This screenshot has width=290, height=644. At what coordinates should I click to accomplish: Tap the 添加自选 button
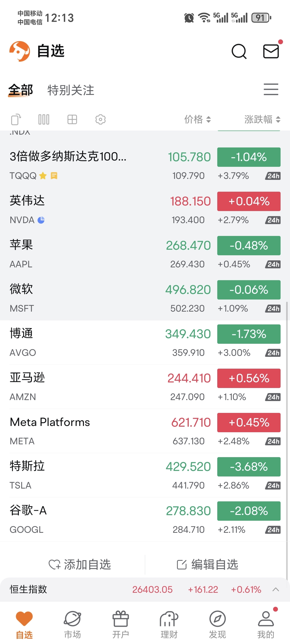click(80, 564)
